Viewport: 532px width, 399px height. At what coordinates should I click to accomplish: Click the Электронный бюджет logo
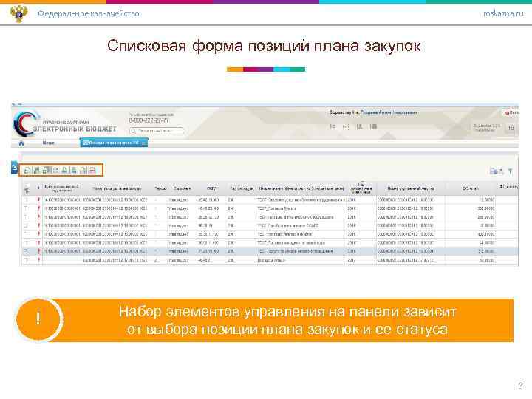pyautogui.click(x=65, y=125)
